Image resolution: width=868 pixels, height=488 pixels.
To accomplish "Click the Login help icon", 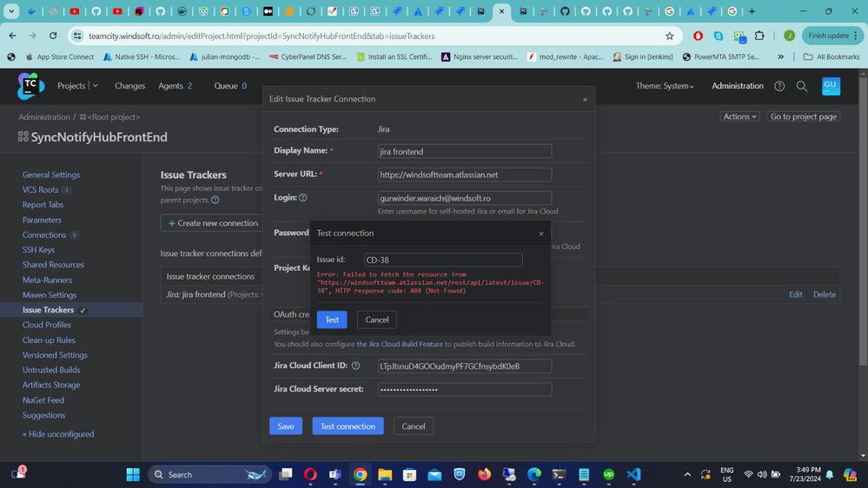I will point(303,197).
